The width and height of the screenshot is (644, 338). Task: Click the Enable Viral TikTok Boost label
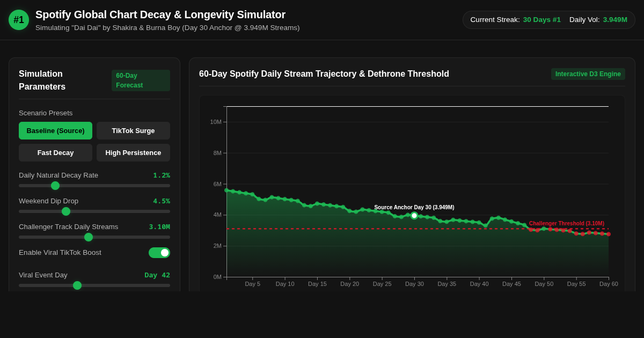coord(60,253)
